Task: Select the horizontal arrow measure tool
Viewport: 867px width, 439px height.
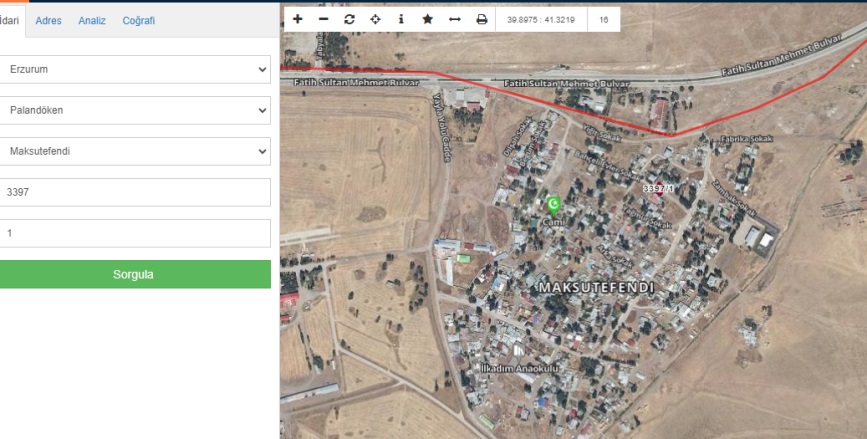Action: coord(454,19)
